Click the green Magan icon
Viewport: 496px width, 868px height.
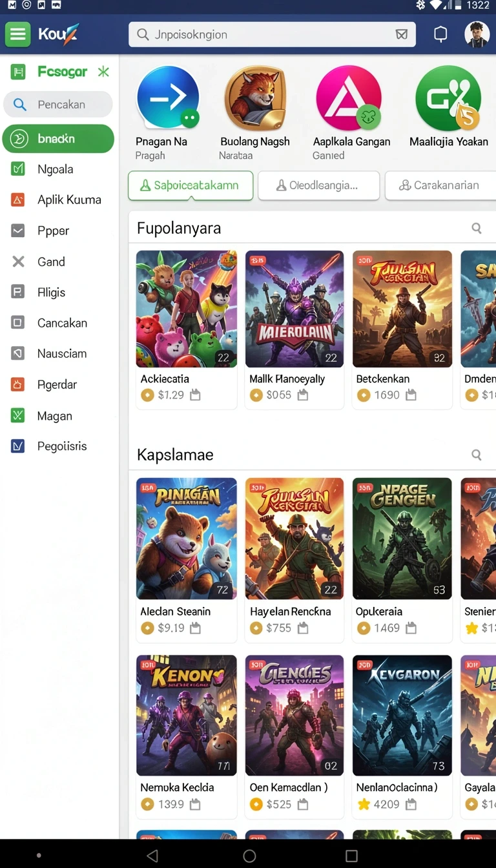pos(18,415)
